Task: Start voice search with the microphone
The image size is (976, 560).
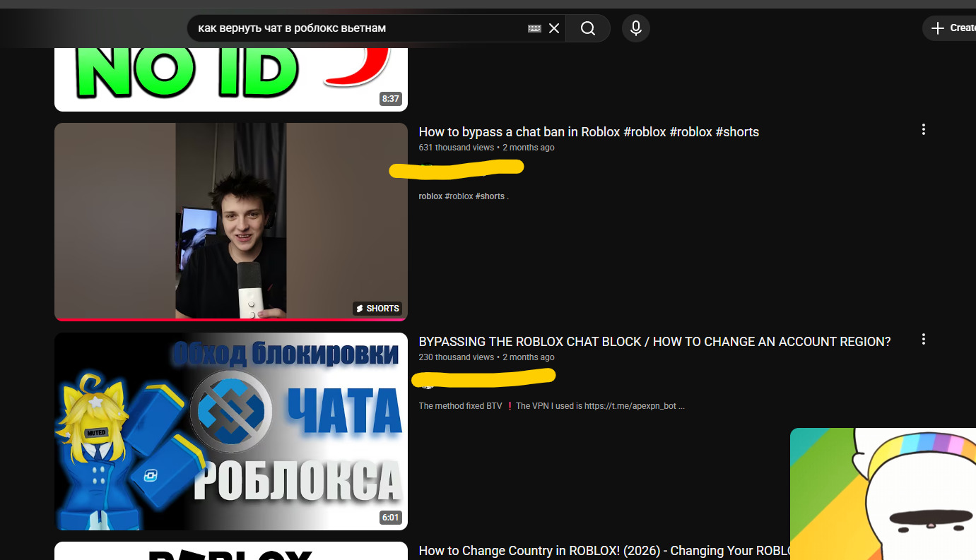Action: click(636, 28)
